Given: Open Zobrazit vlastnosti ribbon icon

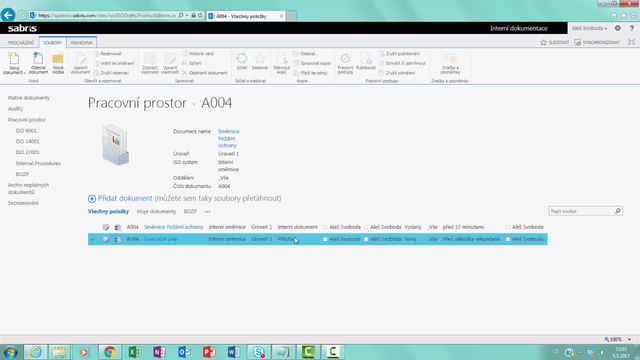Looking at the screenshot, I should [x=150, y=63].
